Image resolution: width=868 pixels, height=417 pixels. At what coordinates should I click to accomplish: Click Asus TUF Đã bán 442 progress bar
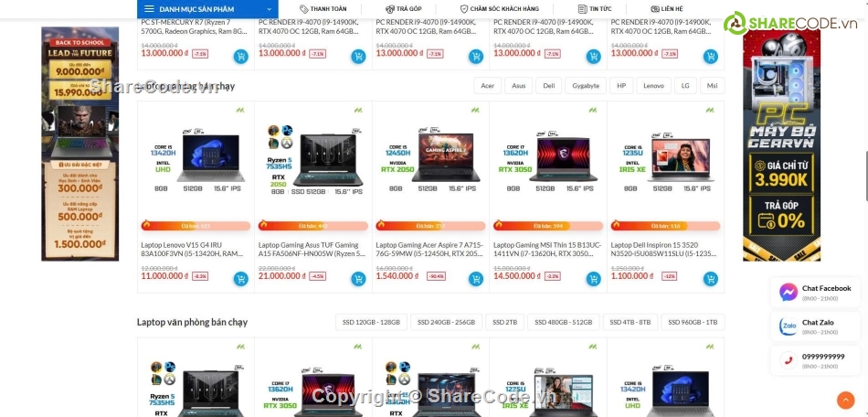313,225
